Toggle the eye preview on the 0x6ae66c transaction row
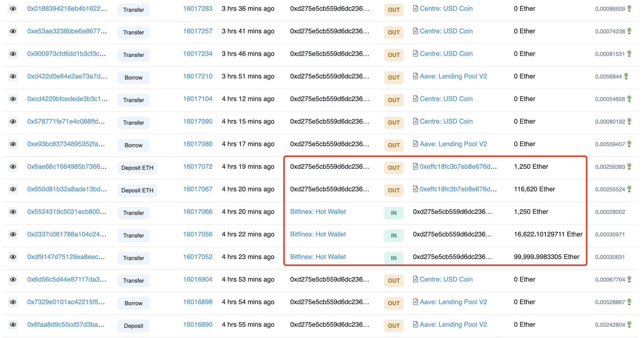This screenshot has height=338, width=644. click(x=13, y=167)
